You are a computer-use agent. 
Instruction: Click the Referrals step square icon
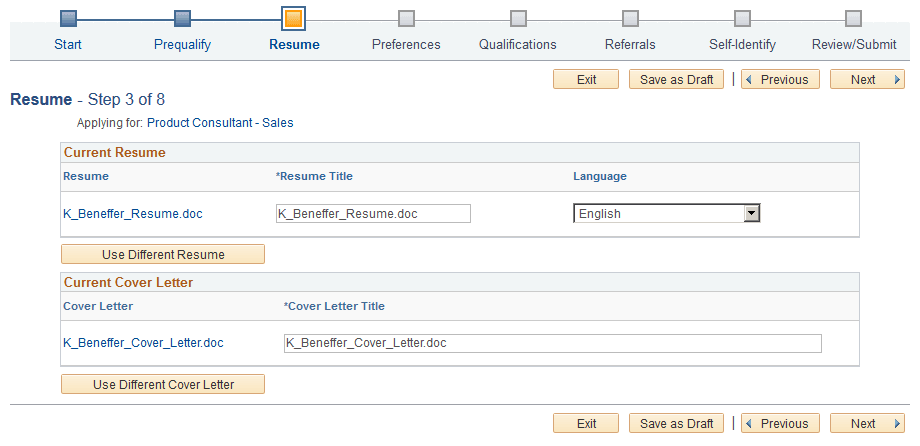click(x=630, y=18)
